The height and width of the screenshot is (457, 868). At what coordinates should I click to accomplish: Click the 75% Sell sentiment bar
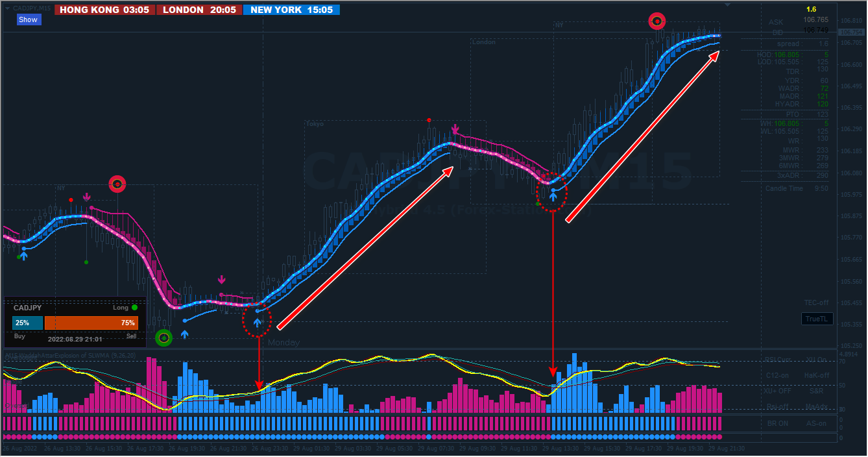tap(91, 323)
